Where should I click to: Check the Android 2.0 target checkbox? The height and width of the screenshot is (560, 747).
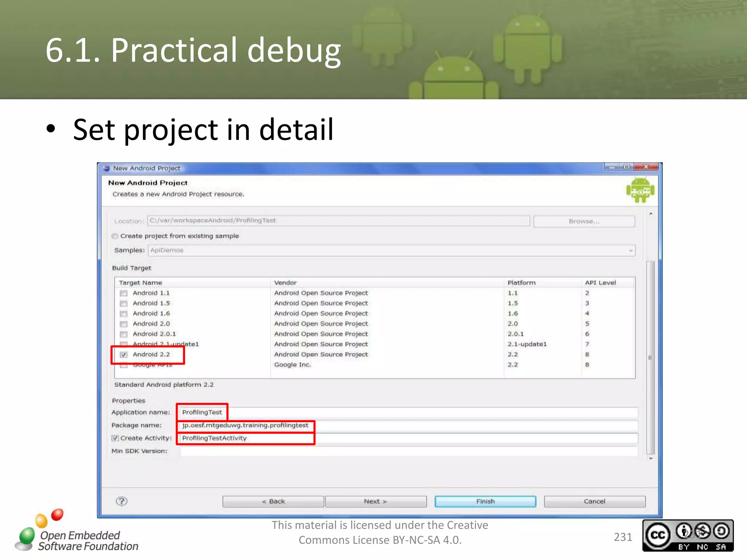point(124,324)
